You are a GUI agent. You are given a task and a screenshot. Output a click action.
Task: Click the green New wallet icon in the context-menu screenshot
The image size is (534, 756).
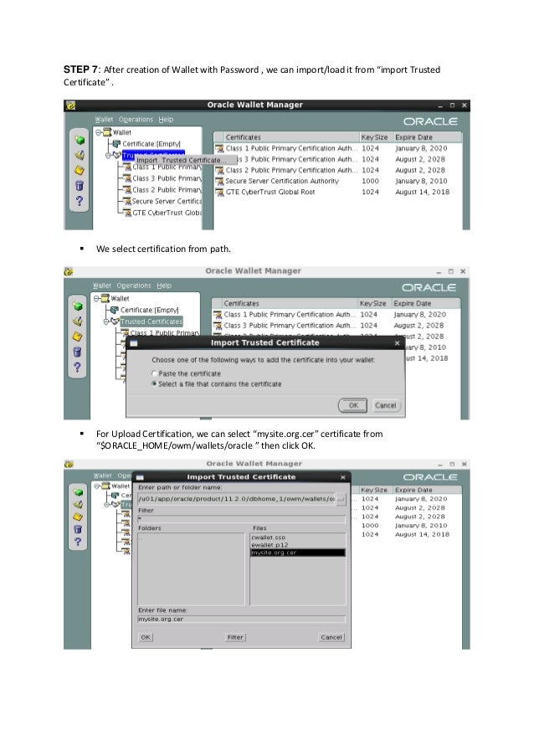coord(80,140)
